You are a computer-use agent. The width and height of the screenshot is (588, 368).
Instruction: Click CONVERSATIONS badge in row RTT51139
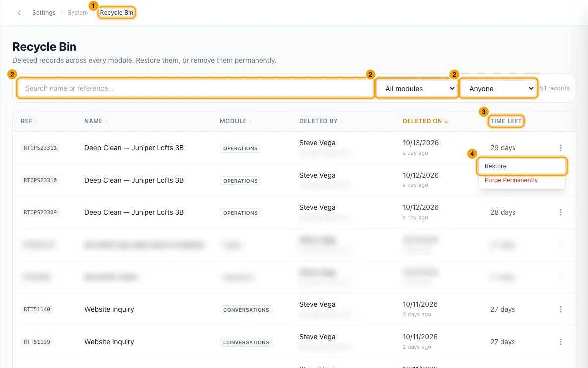246,342
